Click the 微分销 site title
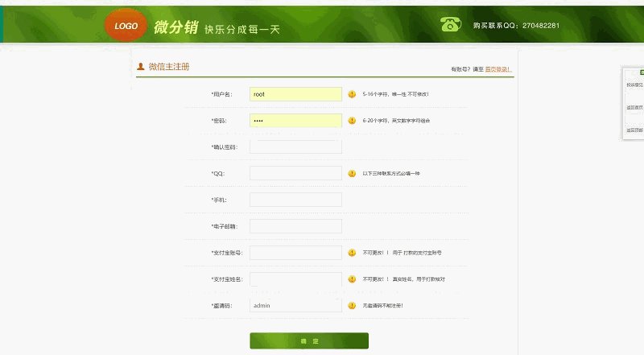Screen dimensions: 644x355 point(176,27)
